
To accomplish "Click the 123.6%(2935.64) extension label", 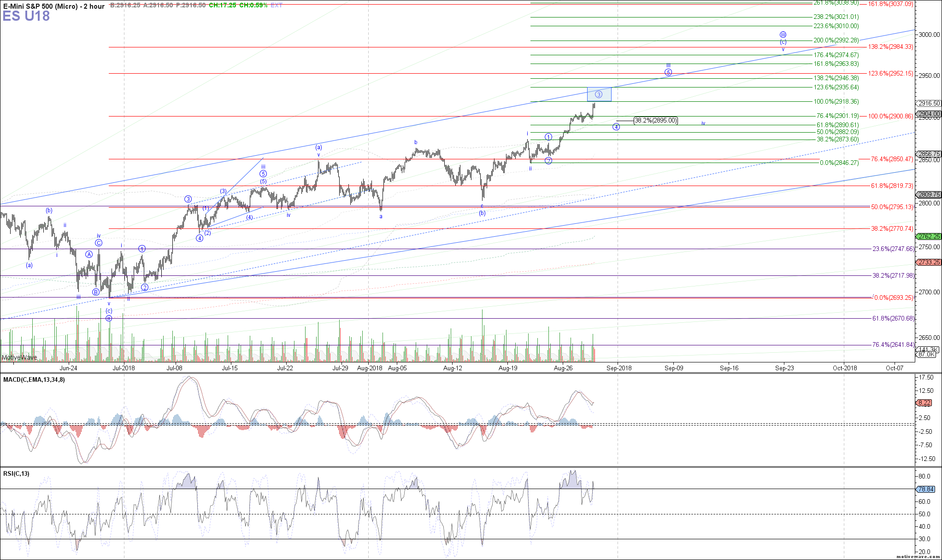I will pyautogui.click(x=836, y=87).
